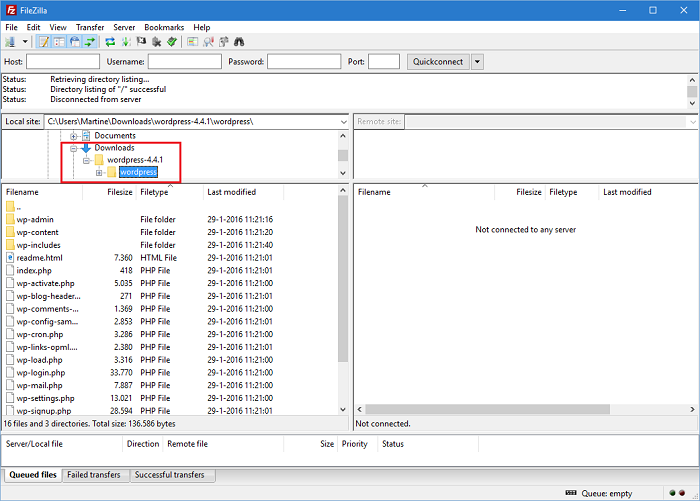
Task: Open the directory listing filters icon
Action: pos(192,42)
